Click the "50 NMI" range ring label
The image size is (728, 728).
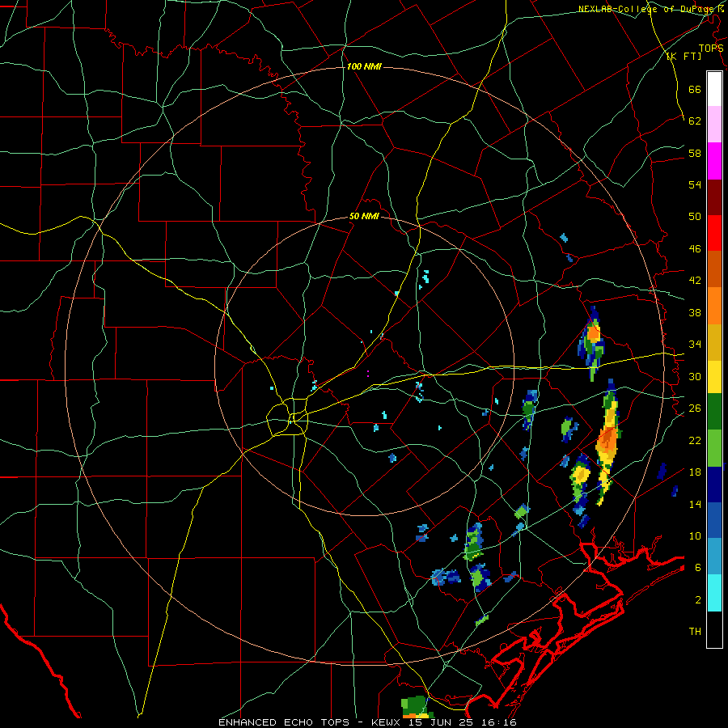point(364,216)
